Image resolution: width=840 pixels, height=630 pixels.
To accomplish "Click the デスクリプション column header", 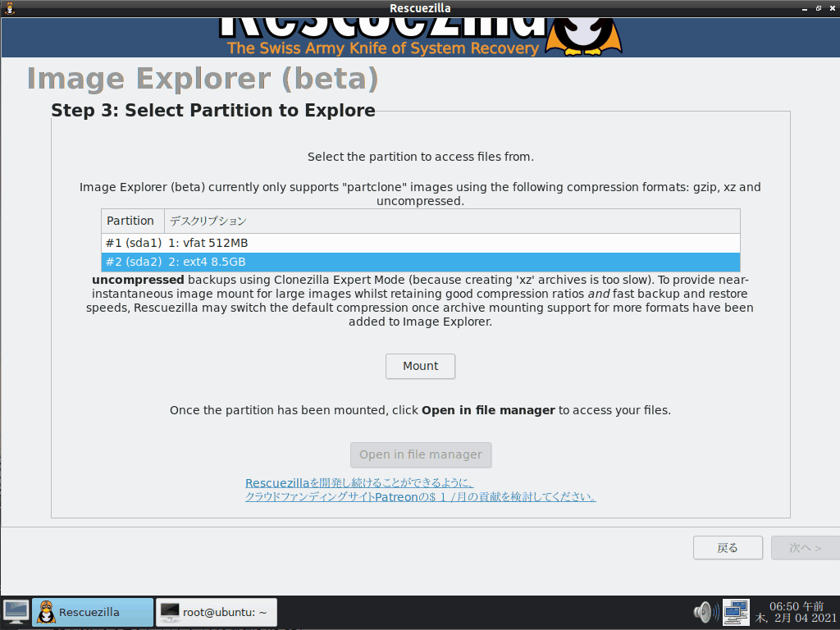I will tap(452, 221).
